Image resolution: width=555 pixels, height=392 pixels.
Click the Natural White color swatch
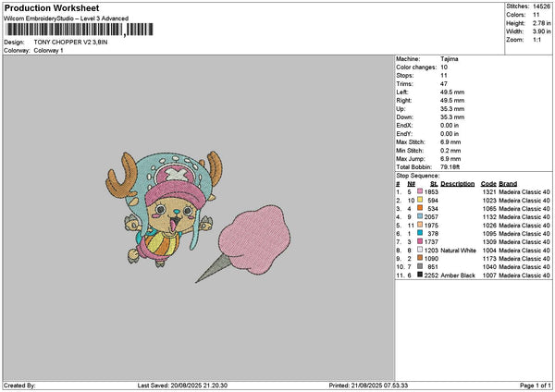(x=420, y=250)
